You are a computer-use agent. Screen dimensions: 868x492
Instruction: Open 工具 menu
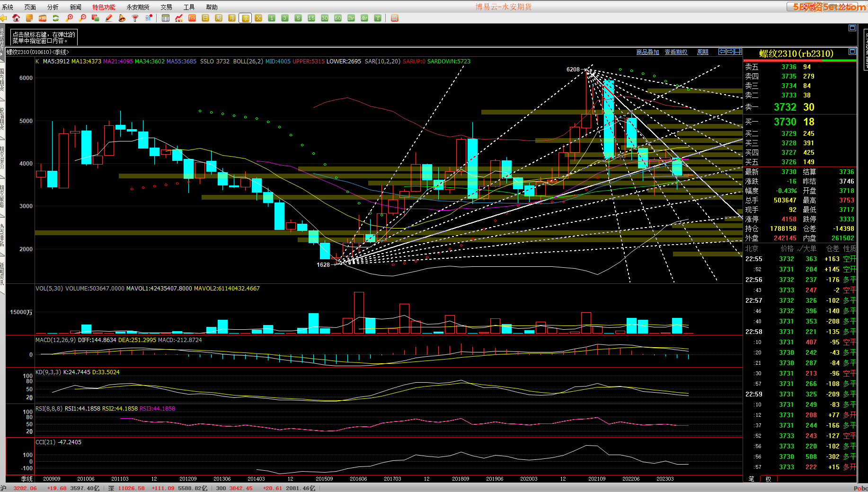click(189, 7)
